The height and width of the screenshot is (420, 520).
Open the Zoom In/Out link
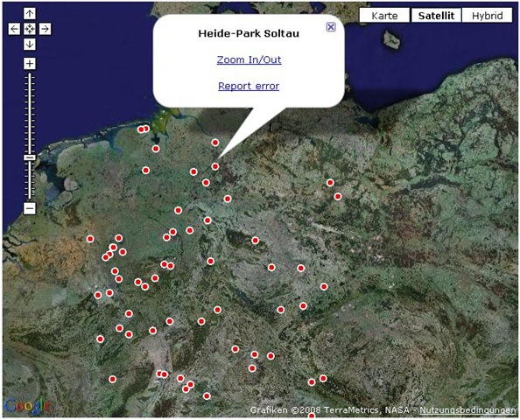tap(249, 60)
